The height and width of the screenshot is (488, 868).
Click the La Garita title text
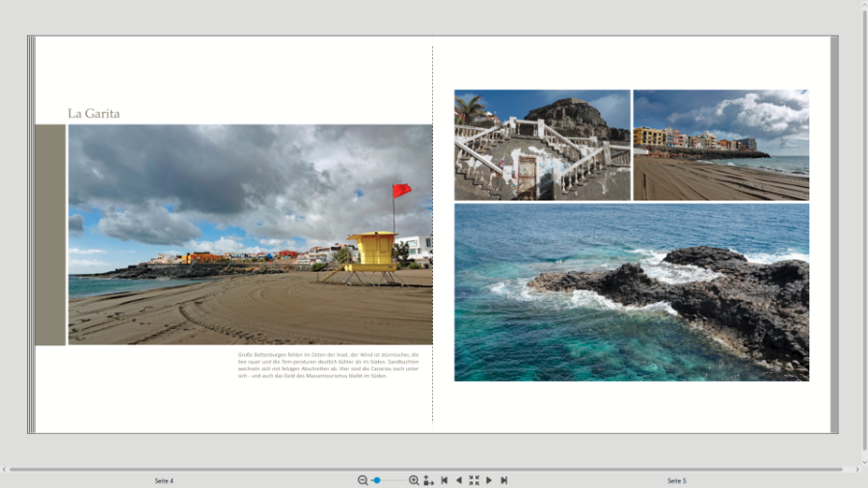(94, 114)
